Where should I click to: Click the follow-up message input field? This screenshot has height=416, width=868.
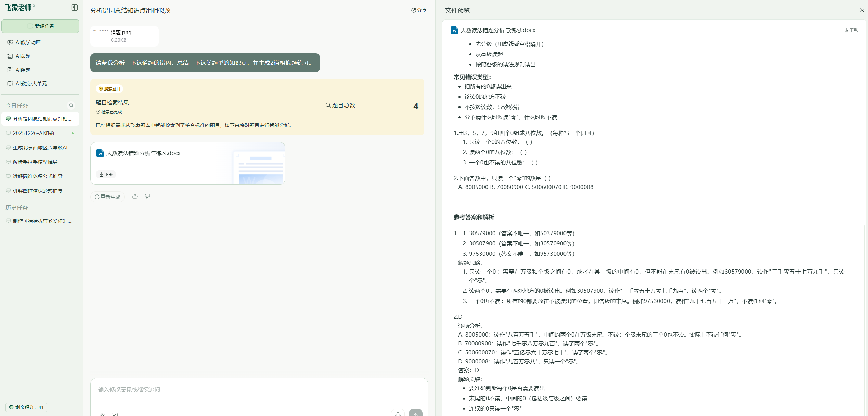[239, 389]
